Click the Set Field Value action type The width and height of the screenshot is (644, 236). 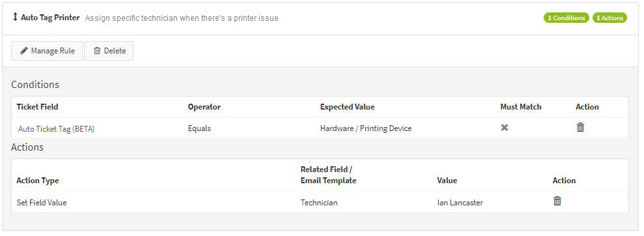pyautogui.click(x=42, y=202)
